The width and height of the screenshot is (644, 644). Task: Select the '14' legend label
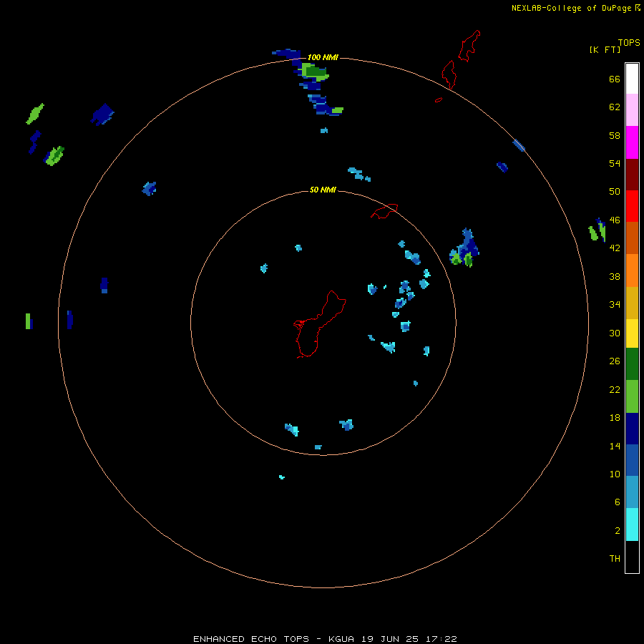click(615, 446)
